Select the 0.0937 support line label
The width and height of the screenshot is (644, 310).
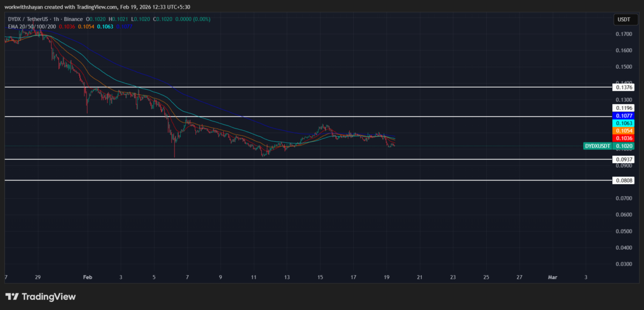[x=624, y=159]
